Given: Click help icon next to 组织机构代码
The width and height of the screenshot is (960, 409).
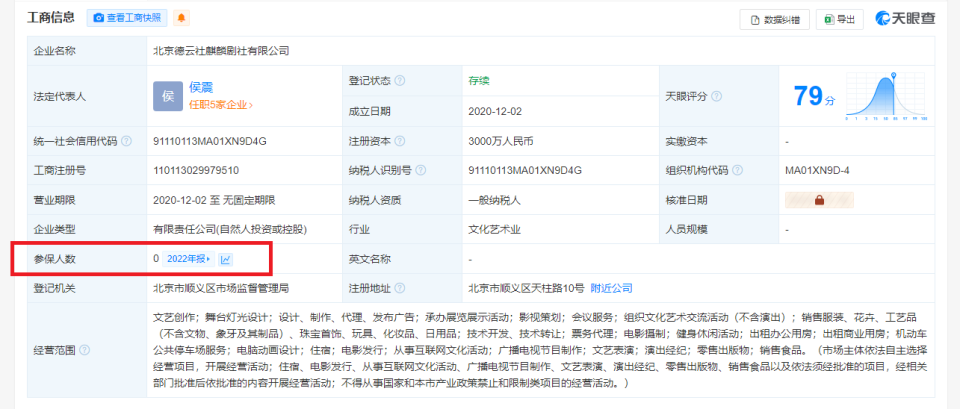Looking at the screenshot, I should tap(738, 171).
